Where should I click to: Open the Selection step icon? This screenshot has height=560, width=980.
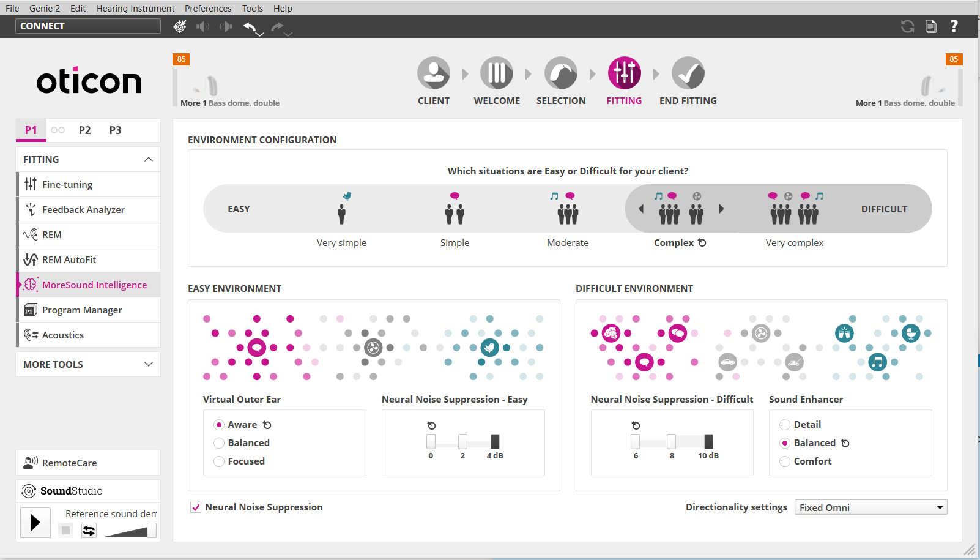(560, 73)
